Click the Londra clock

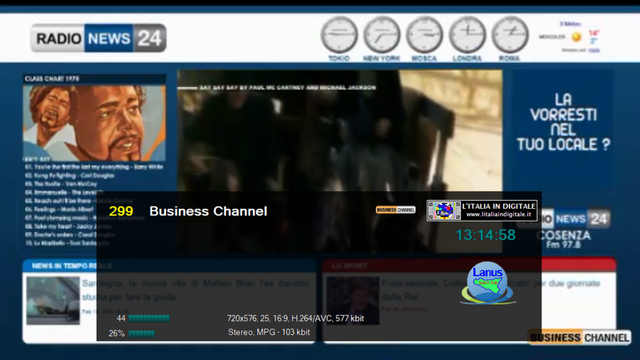[x=467, y=35]
